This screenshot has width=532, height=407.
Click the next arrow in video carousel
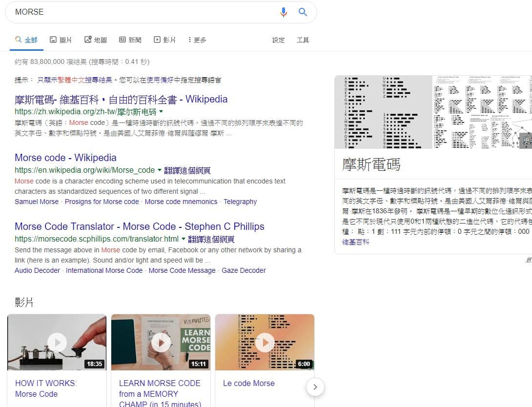[x=315, y=387]
